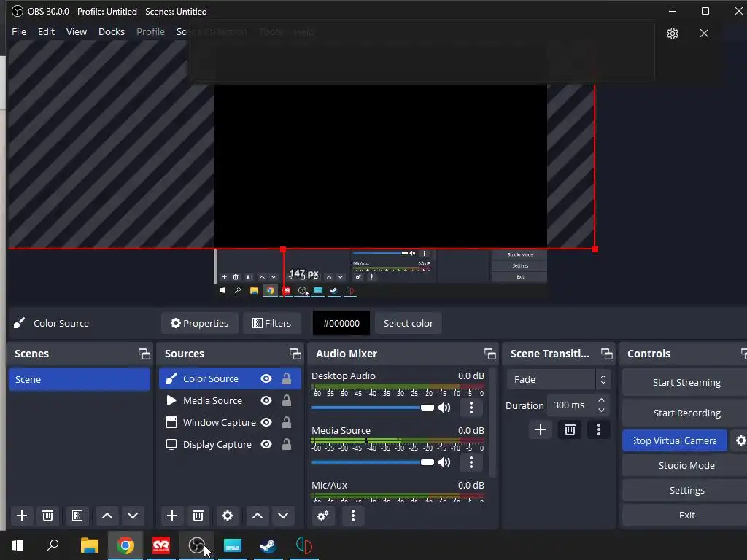Pop out the Scene Transitions dock
The width and height of the screenshot is (747, 560).
point(606,354)
